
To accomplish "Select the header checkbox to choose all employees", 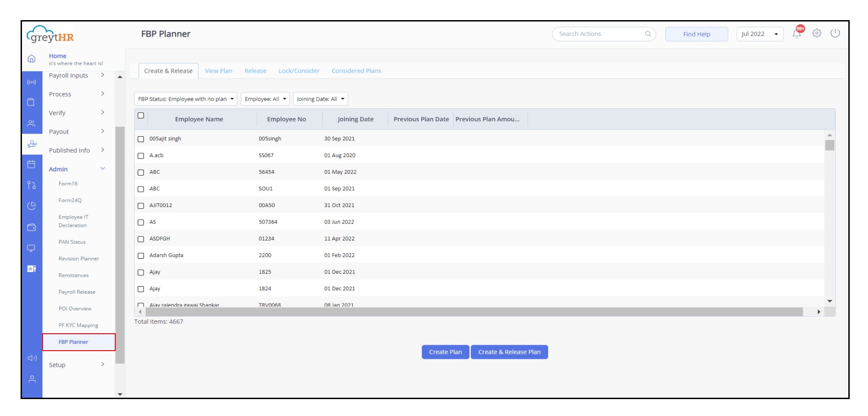I will 141,116.
